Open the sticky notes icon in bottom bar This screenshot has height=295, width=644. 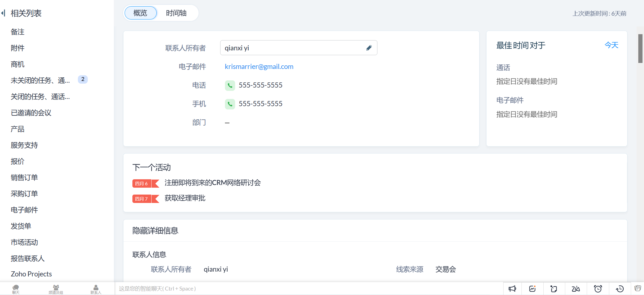point(554,289)
